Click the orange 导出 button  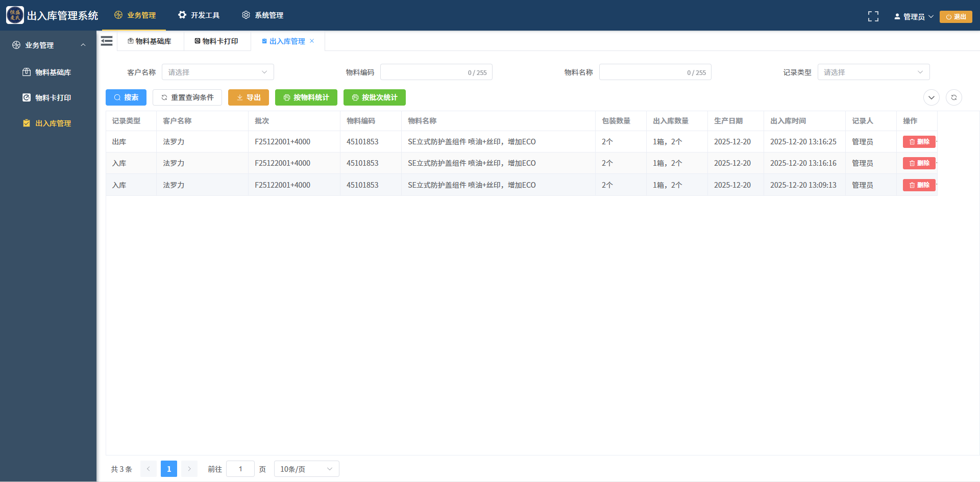click(248, 97)
